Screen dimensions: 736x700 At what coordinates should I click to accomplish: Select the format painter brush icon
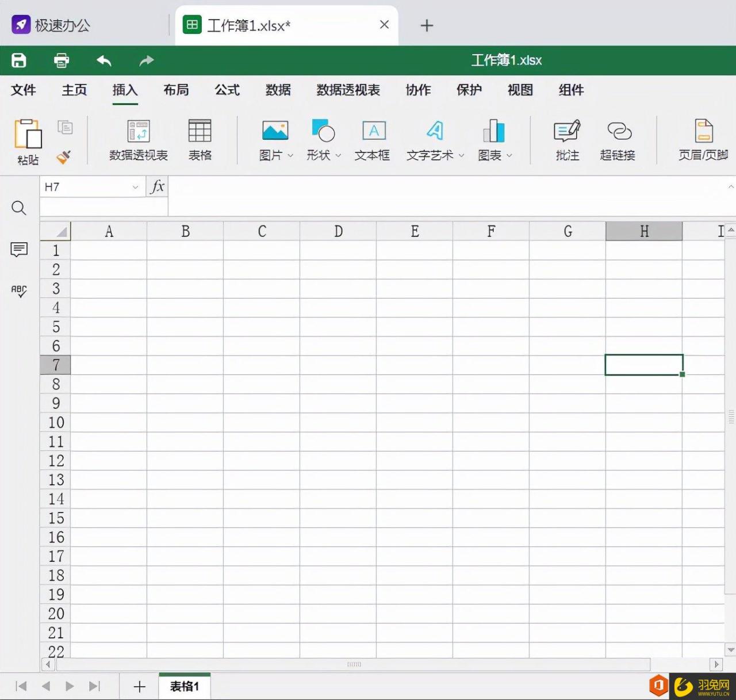click(x=64, y=156)
